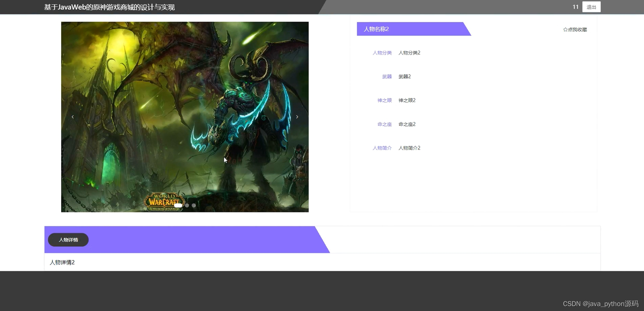Go to next carousel image arrow
This screenshot has height=311, width=644.
[297, 117]
